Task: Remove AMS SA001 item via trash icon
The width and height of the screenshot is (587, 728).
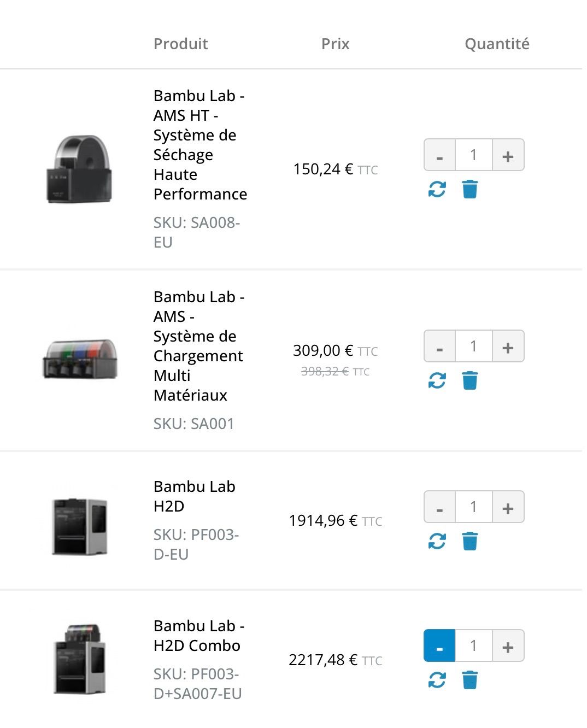Action: tap(470, 380)
